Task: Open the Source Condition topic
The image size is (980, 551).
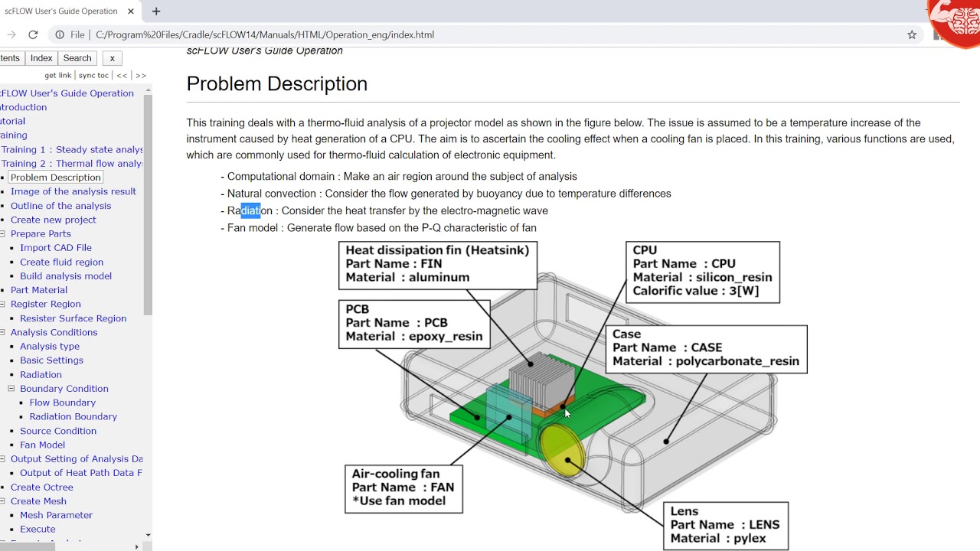Action: click(58, 431)
